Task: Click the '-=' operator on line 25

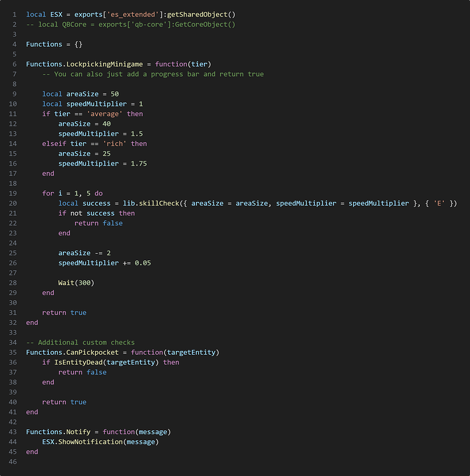Action: click(x=98, y=253)
